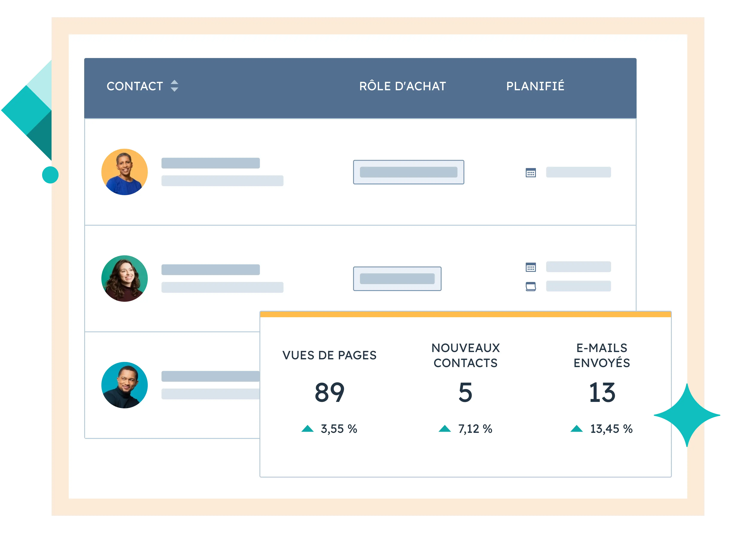The width and height of the screenshot is (756, 533).
Task: Click the calendar icon in the second row
Action: [x=530, y=267]
